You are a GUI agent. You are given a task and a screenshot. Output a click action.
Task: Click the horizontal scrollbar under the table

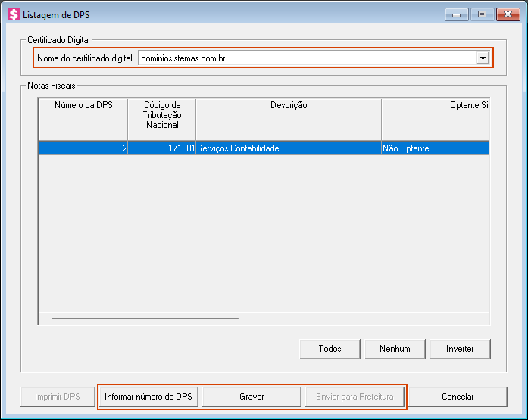pyautogui.click(x=144, y=319)
